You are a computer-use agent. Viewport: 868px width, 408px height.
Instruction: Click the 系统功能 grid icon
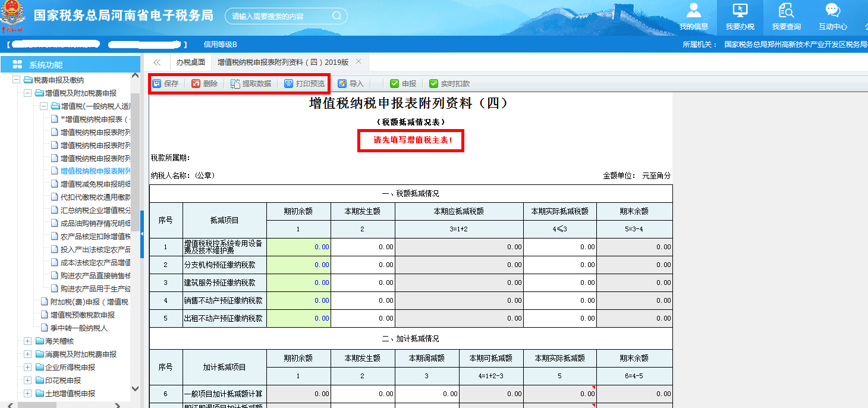pos(17,63)
